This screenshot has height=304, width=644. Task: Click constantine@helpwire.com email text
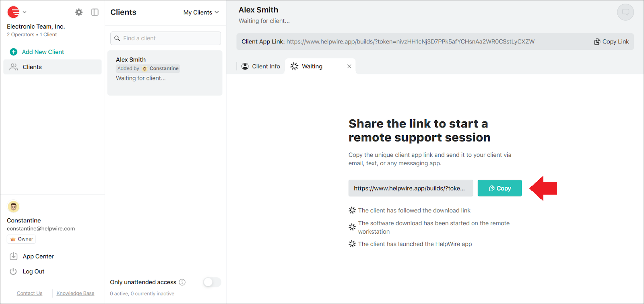[x=41, y=228]
